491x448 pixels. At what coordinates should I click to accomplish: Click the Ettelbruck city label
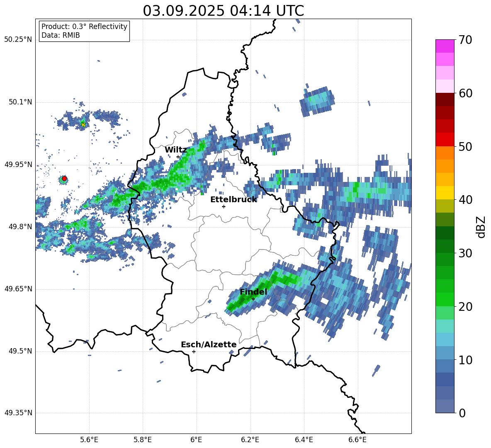tap(233, 200)
